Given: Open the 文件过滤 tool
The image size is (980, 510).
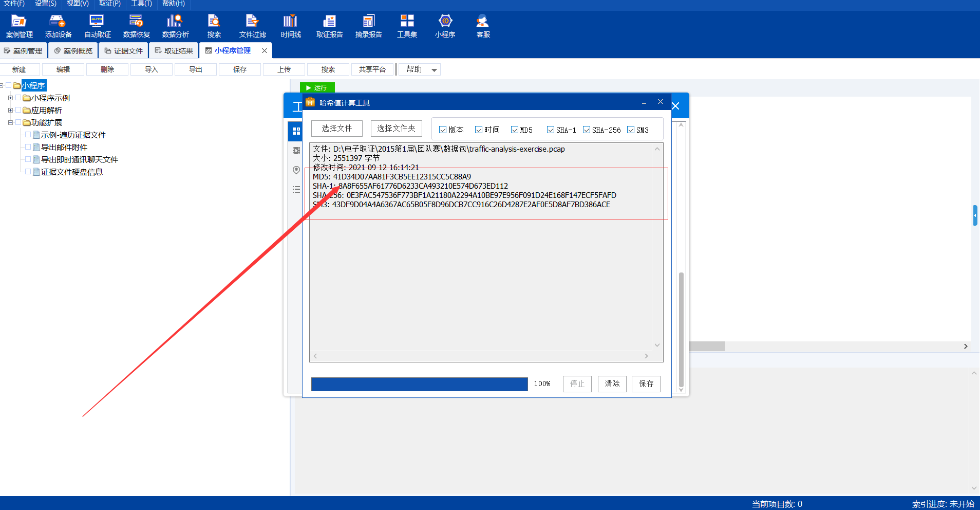Looking at the screenshot, I should click(x=252, y=26).
